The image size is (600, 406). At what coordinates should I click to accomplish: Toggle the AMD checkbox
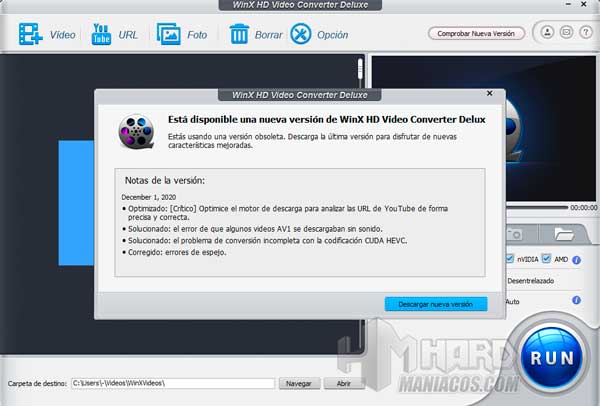coord(546,259)
